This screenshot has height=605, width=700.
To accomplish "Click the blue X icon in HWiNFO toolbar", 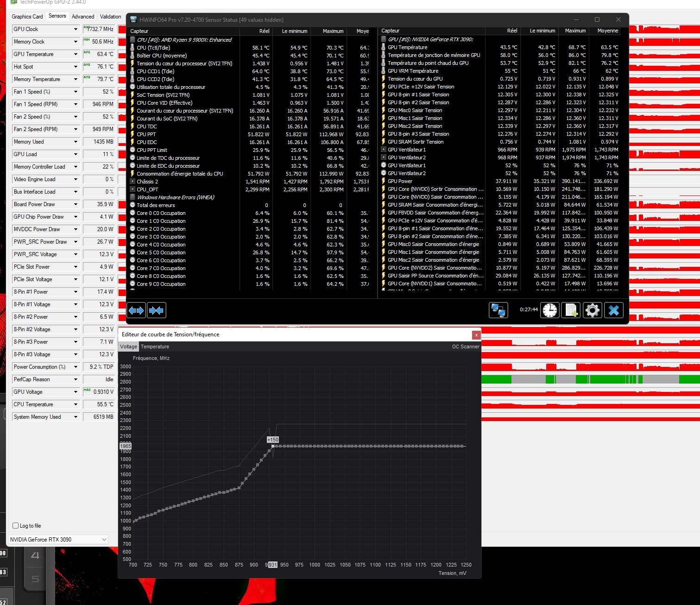I will [x=614, y=310].
